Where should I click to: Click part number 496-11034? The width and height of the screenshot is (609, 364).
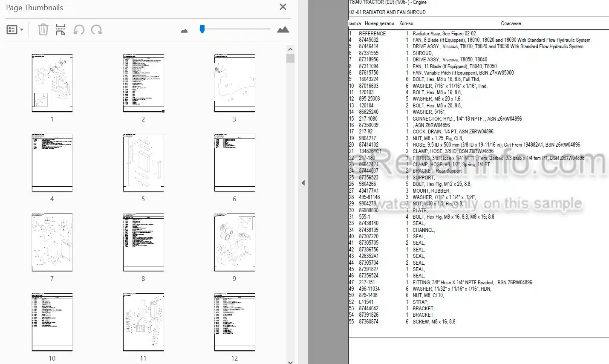click(x=369, y=289)
